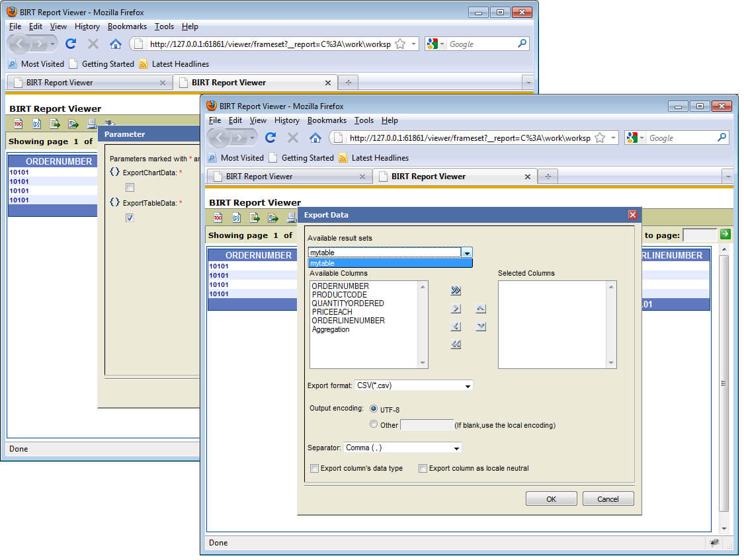Click Home icon in front Firefox window

pos(315,138)
